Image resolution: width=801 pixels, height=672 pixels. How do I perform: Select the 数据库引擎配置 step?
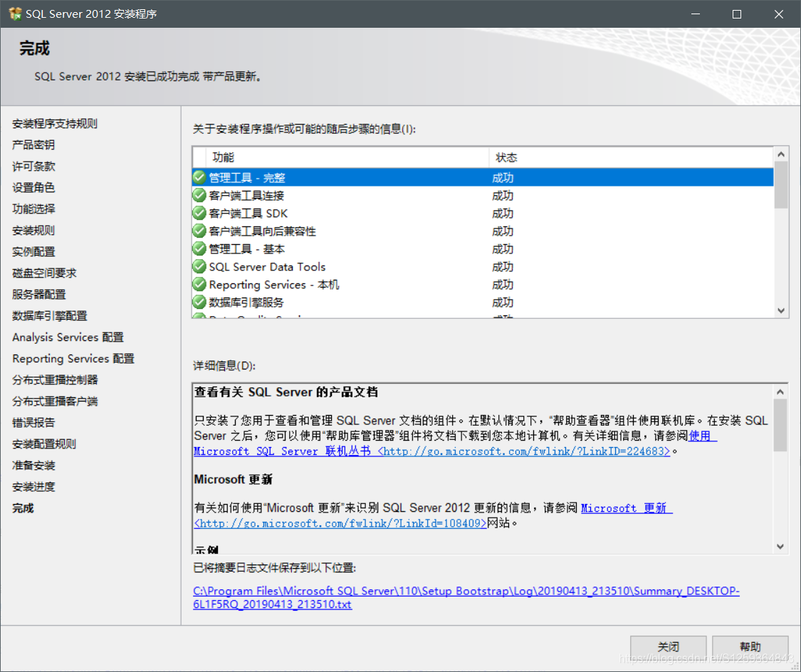(50, 316)
